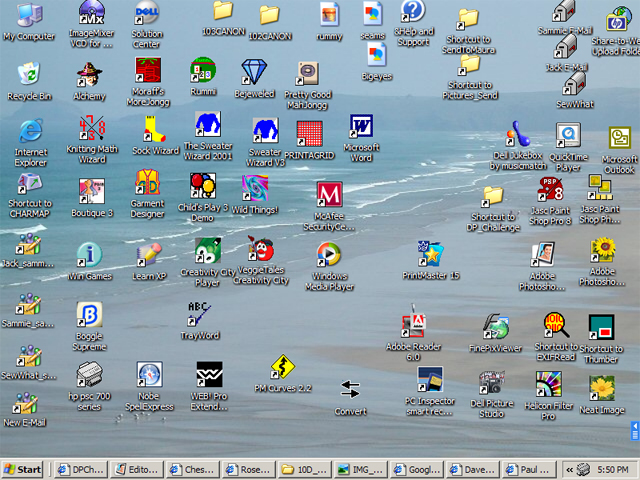Select the Bejeweled diamond icon

point(254,72)
